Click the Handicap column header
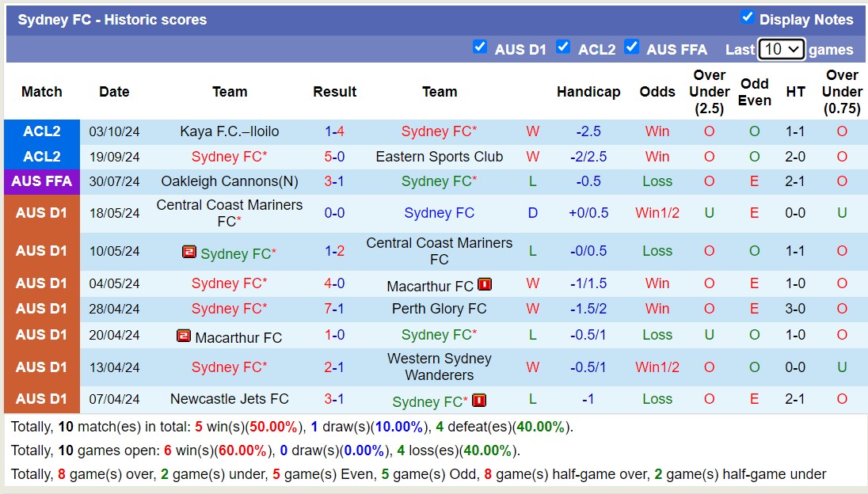This screenshot has width=868, height=494. (588, 92)
